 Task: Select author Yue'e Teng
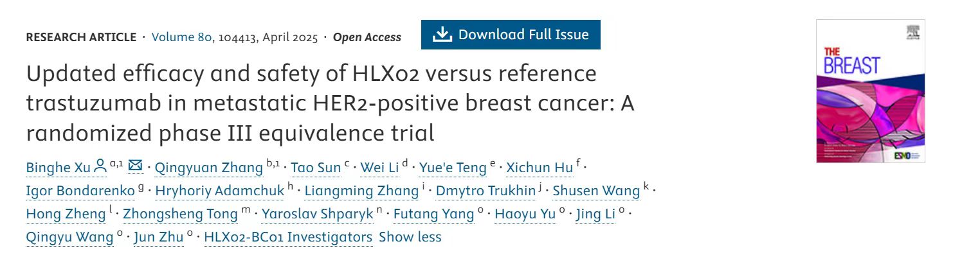pos(453,168)
